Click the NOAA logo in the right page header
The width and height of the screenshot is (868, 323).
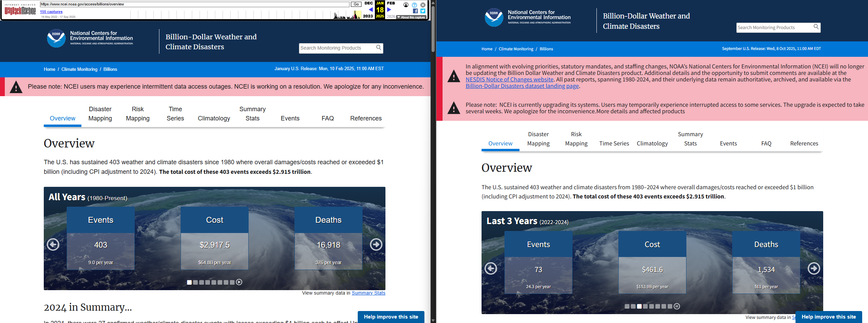(494, 17)
